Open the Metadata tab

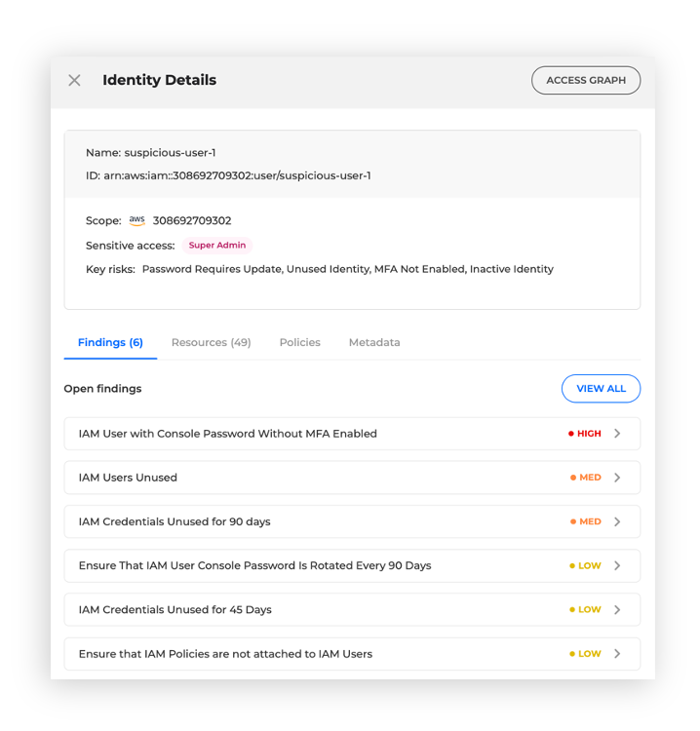pyautogui.click(x=374, y=343)
